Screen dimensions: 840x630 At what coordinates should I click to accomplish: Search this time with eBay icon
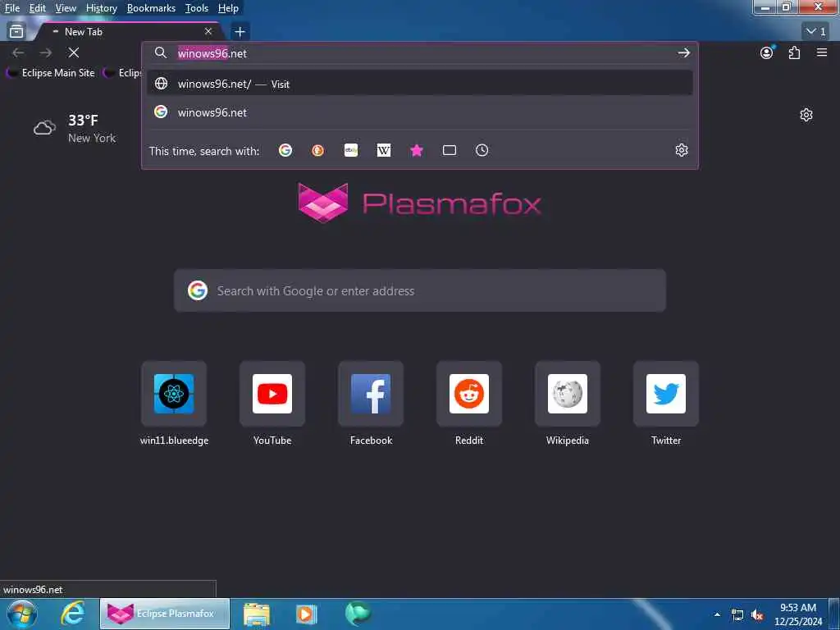point(351,151)
